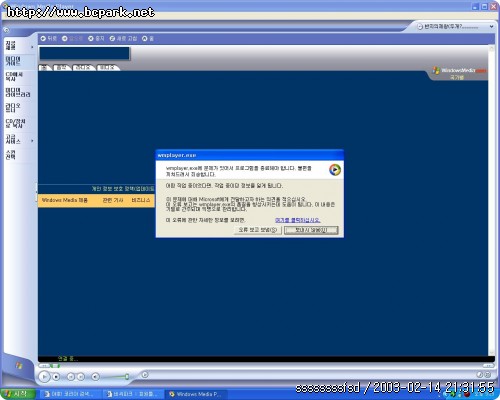This screenshot has width=500, height=400.
Task: Click the 비즈니스 link in orange bar
Action: coord(141,200)
